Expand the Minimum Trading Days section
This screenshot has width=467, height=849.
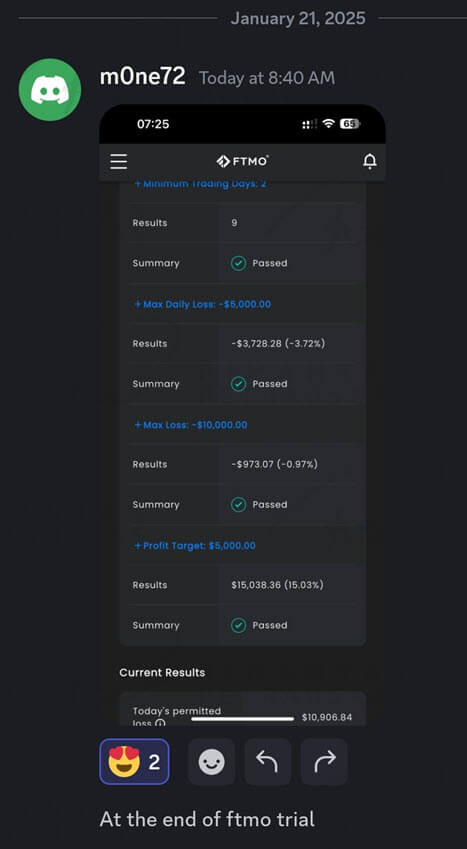[x=200, y=184]
